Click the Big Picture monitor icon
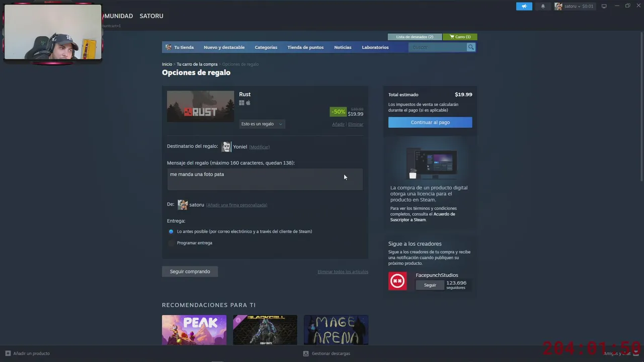 tap(604, 6)
